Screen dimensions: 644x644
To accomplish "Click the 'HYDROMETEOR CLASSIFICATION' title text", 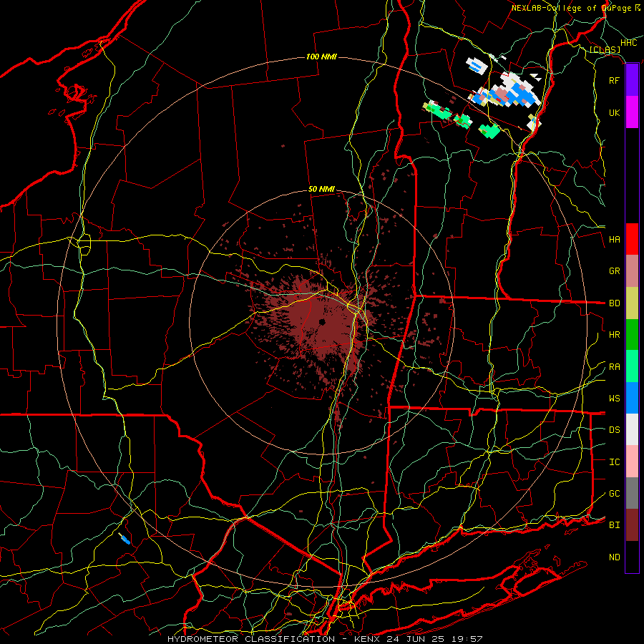I will coord(251,639).
